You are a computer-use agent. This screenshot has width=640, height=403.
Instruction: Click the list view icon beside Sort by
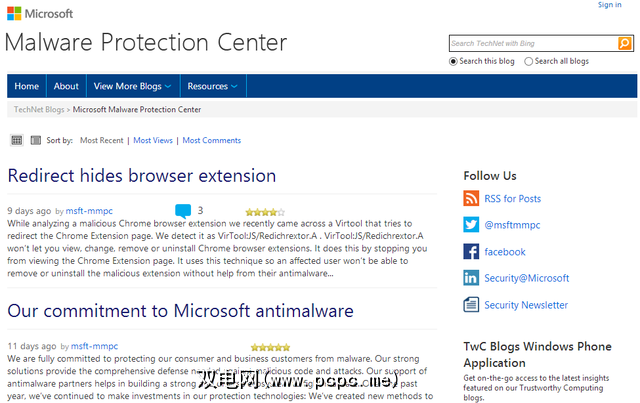coord(17,140)
